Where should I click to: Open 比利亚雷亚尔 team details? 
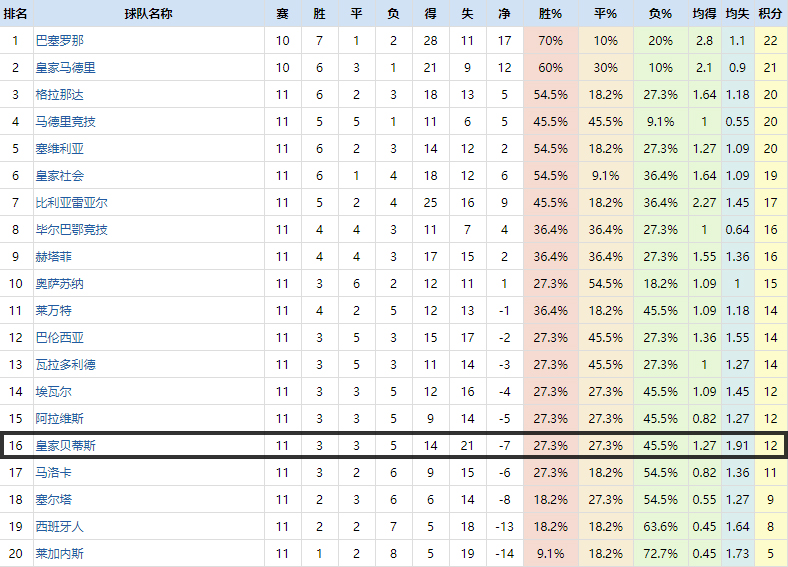click(71, 203)
